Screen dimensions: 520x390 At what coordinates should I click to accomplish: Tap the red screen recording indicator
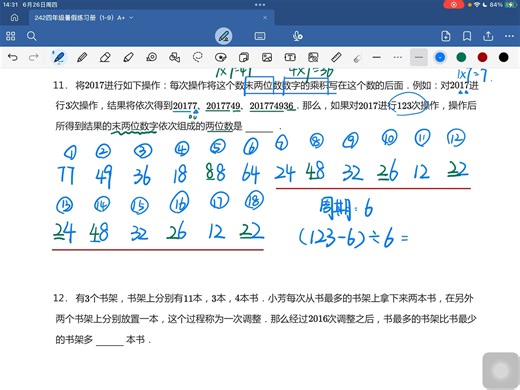pos(453,5)
